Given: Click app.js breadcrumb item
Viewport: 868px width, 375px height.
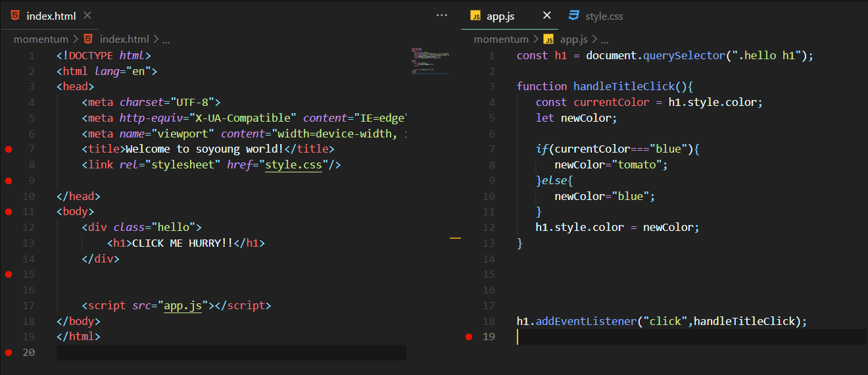Looking at the screenshot, I should 574,39.
